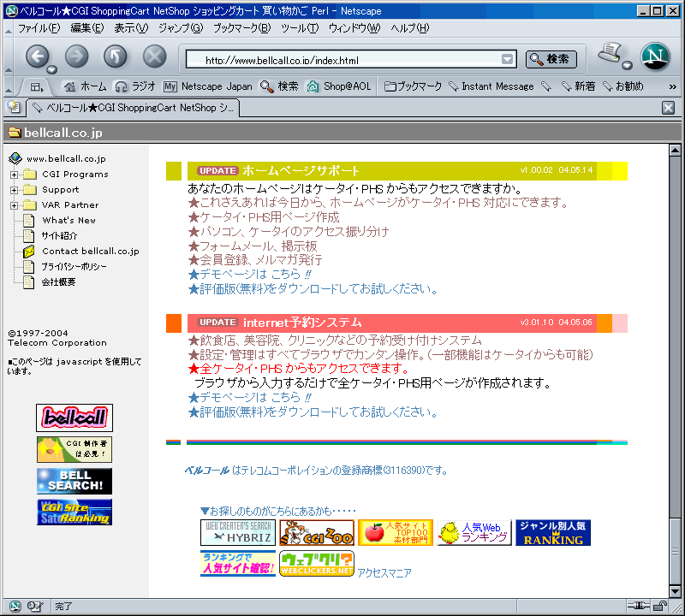Screen dimensions: 685x616
Task: Open the ファイル(F) menu
Action: point(39,28)
